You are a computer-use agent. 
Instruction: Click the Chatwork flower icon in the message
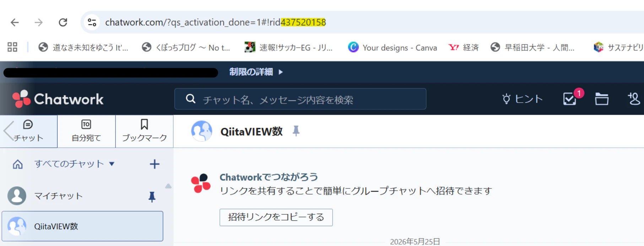(201, 183)
